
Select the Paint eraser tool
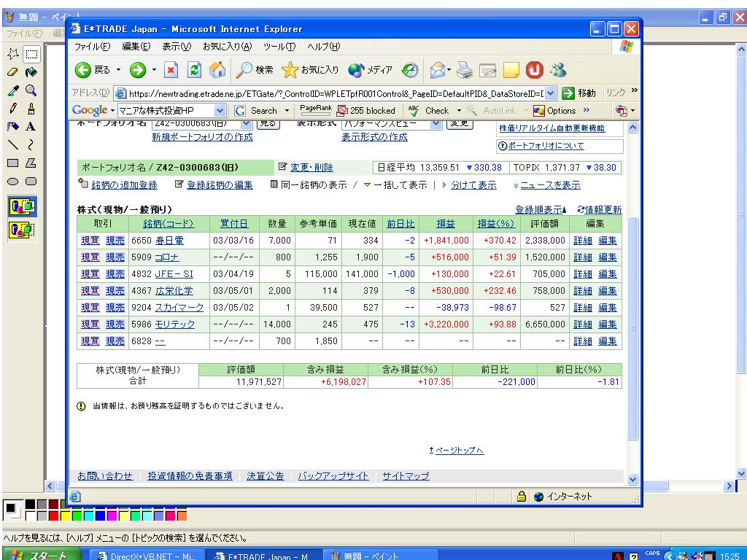pyautogui.click(x=13, y=72)
